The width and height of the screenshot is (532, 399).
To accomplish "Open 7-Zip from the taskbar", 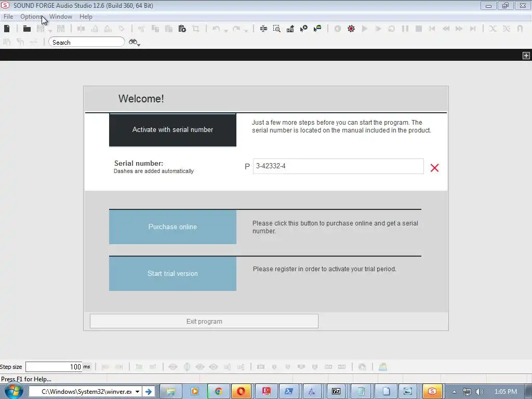I will click(336, 392).
